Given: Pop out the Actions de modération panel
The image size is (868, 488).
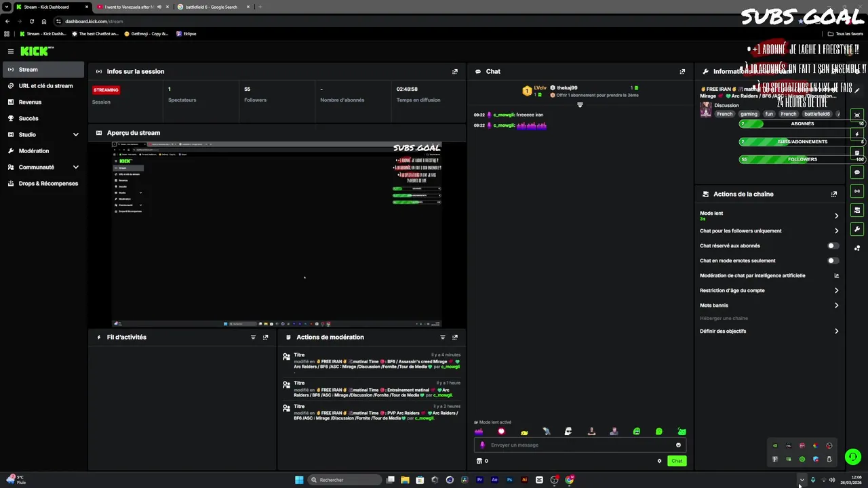Looking at the screenshot, I should click(x=455, y=337).
